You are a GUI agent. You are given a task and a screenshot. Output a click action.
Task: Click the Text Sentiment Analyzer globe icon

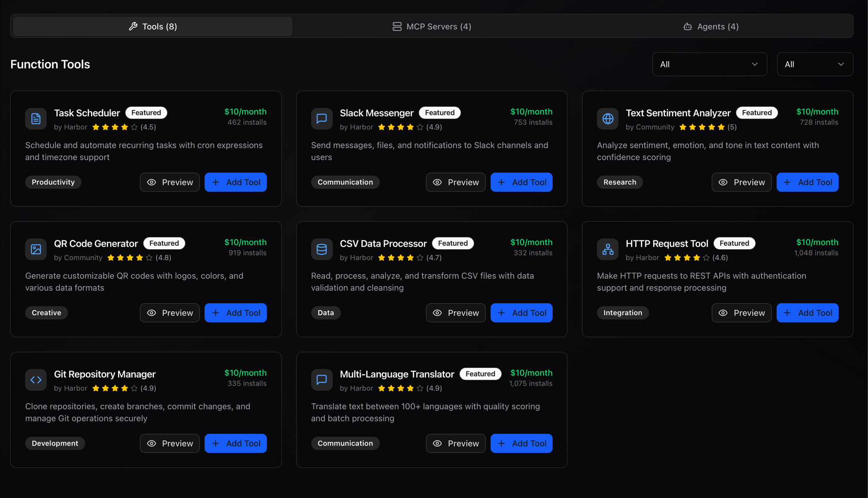(x=608, y=119)
